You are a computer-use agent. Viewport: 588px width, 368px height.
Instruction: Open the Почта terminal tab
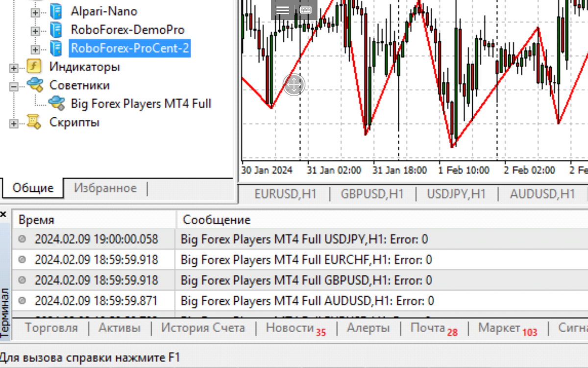tap(434, 328)
